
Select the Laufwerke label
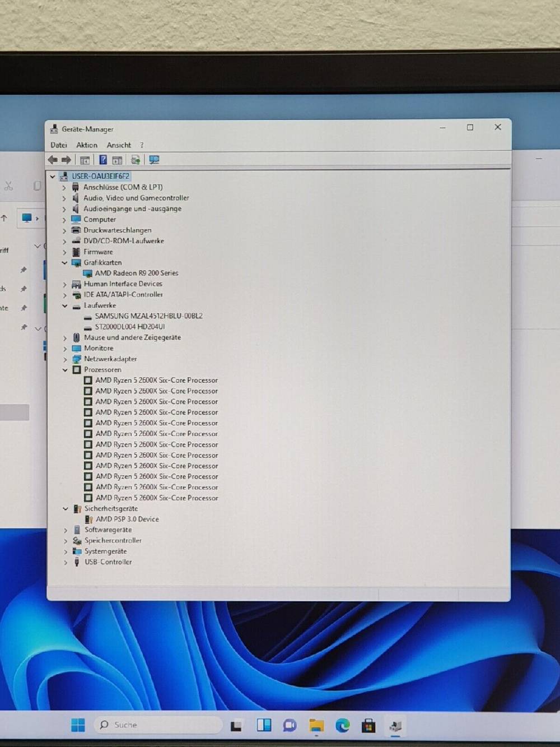[x=100, y=305]
